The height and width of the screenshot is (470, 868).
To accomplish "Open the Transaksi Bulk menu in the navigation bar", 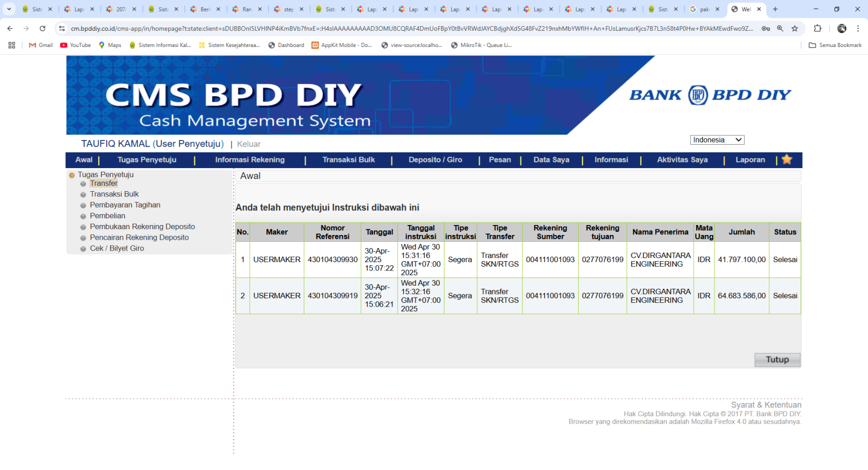I will pyautogui.click(x=348, y=160).
